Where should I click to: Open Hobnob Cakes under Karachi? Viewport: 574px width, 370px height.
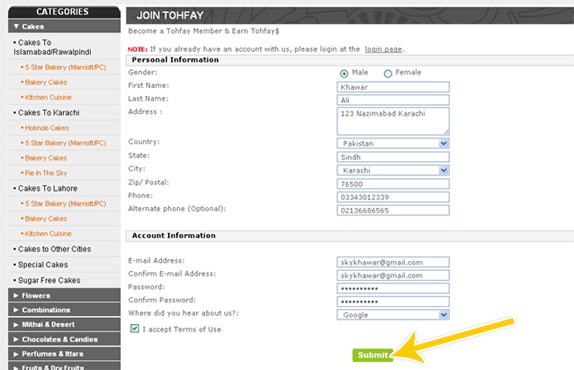point(46,128)
